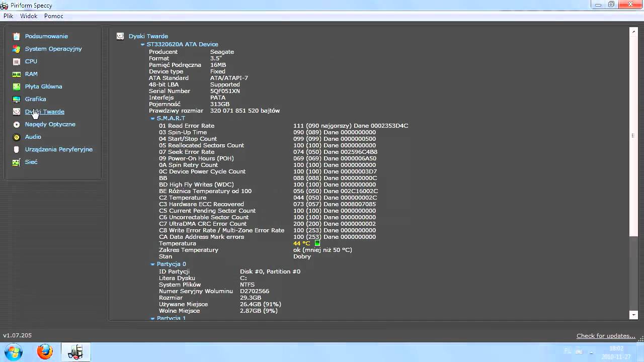This screenshot has width=644, height=362.
Task: Open the System Operacyjny section
Action: coord(53,49)
